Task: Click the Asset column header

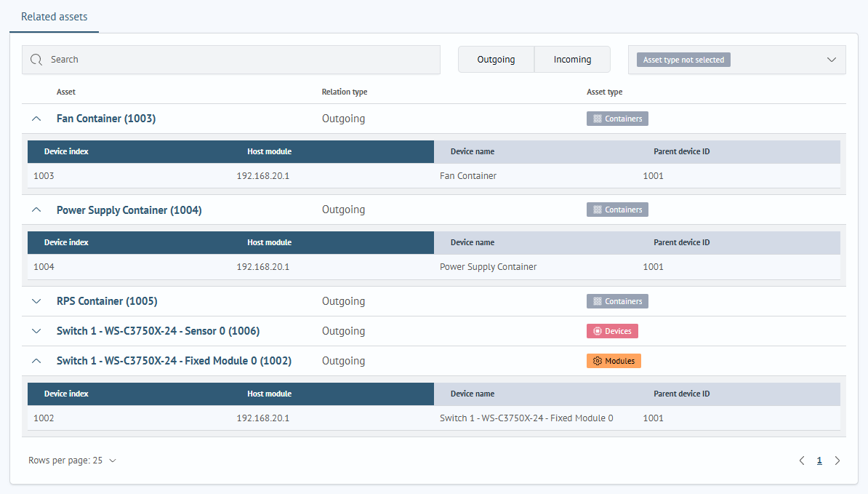Action: pyautogui.click(x=66, y=92)
